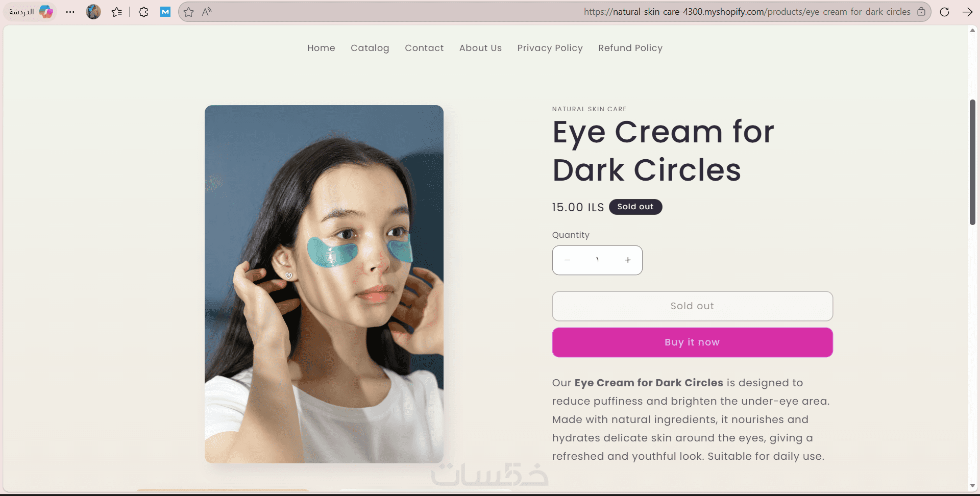The image size is (980, 496).
Task: Open the browser Settings and more menu
Action: [x=70, y=12]
